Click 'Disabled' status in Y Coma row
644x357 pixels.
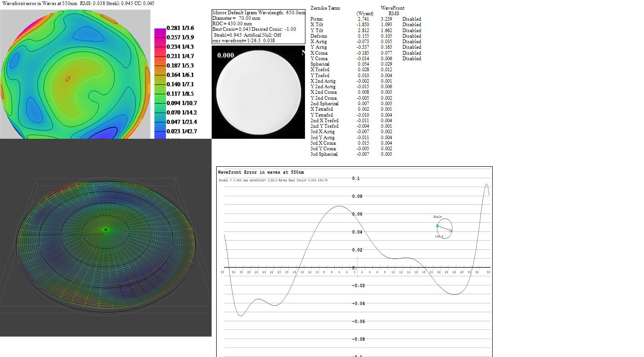click(412, 58)
